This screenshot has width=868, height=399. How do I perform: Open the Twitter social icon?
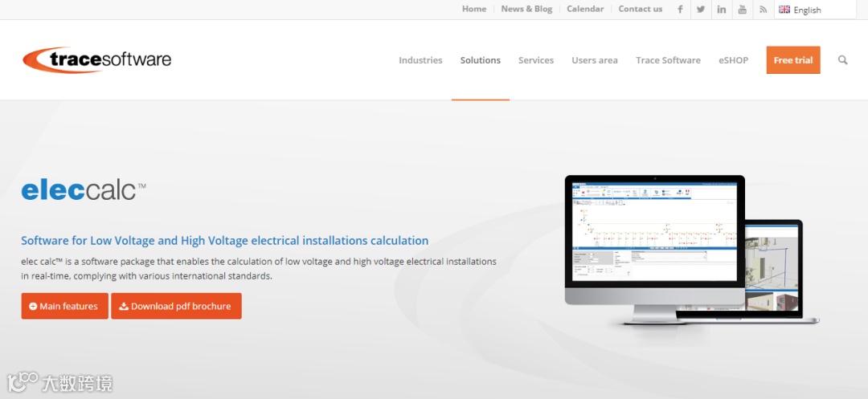pos(701,10)
